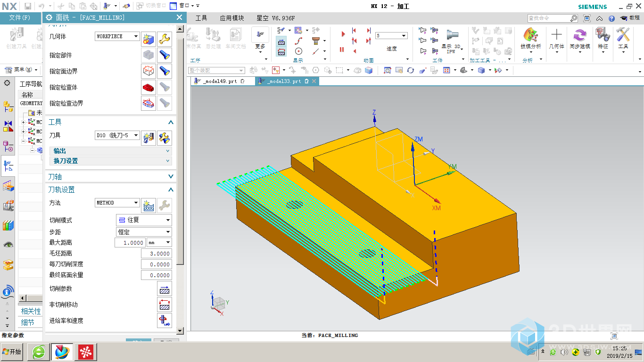Click the dialog vertical scrollbar down arrow
The image size is (644, 362).
[x=180, y=331]
